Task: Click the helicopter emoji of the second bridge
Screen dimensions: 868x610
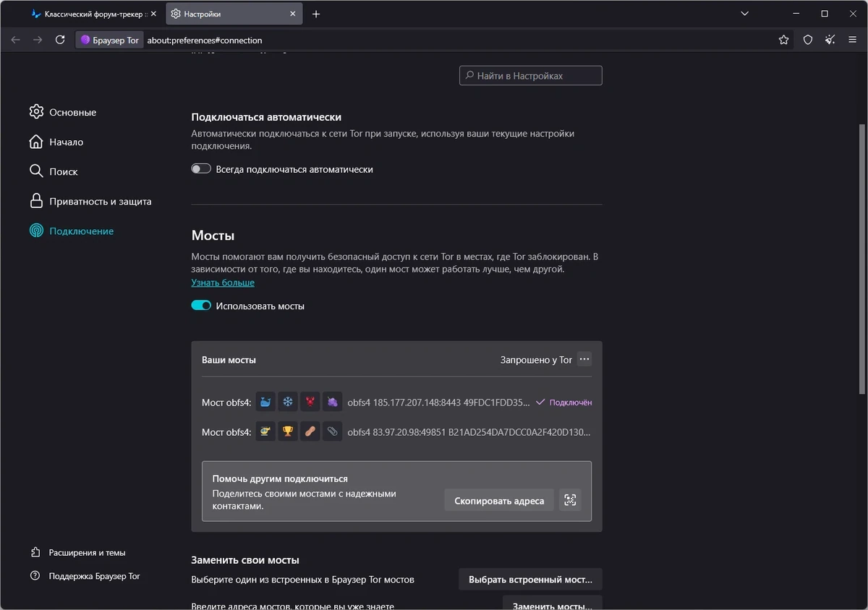Action: [266, 432]
